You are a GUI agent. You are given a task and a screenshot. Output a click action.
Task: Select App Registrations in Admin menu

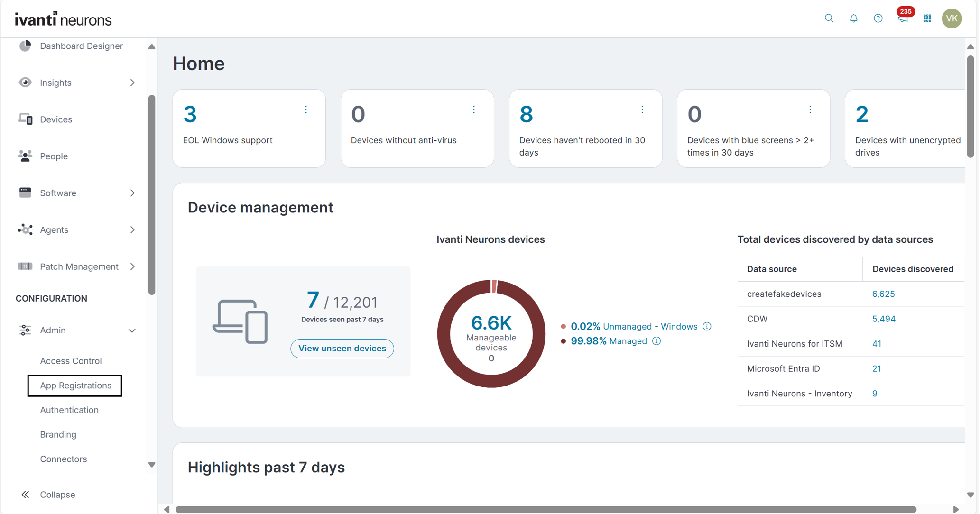75,385
